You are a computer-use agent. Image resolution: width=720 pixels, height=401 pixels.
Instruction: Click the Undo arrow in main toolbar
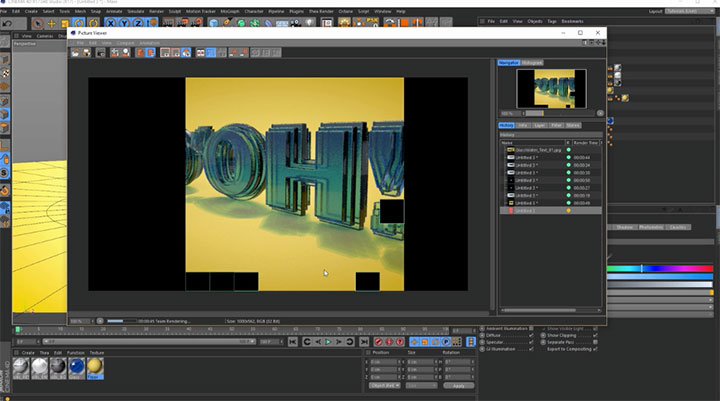[x=7, y=23]
